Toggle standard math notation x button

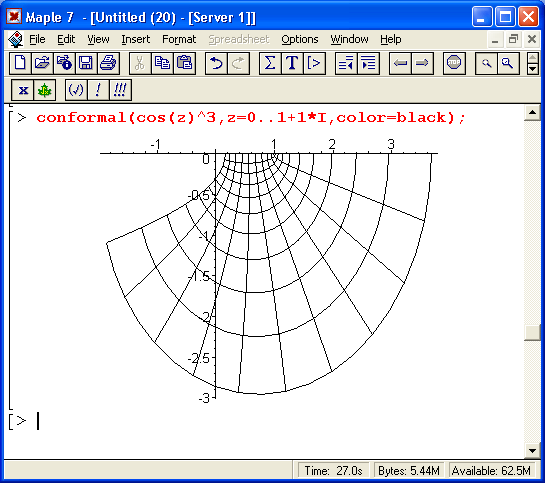23,90
